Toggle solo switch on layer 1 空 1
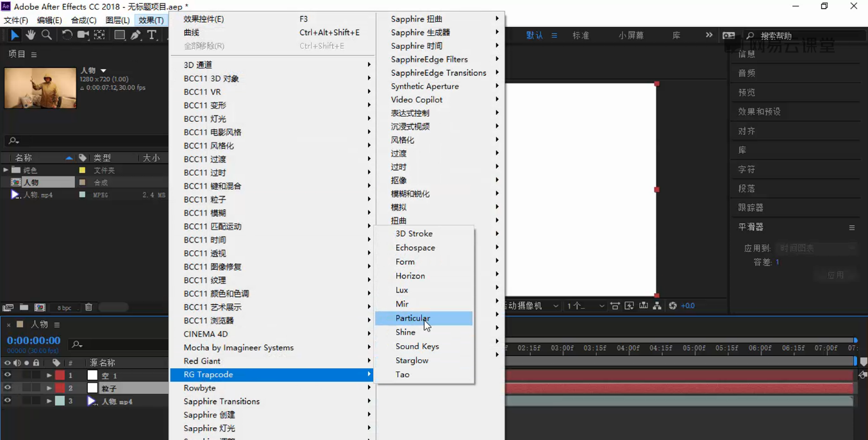The height and width of the screenshot is (440, 868). 26,375
